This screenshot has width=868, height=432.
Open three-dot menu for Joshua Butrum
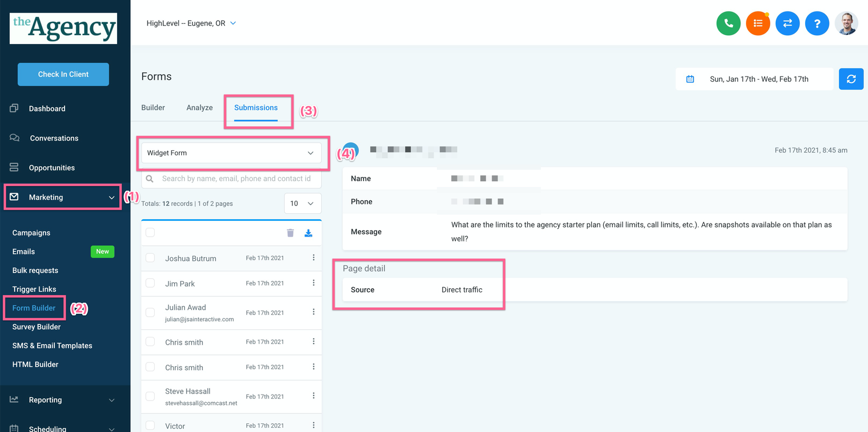point(314,258)
